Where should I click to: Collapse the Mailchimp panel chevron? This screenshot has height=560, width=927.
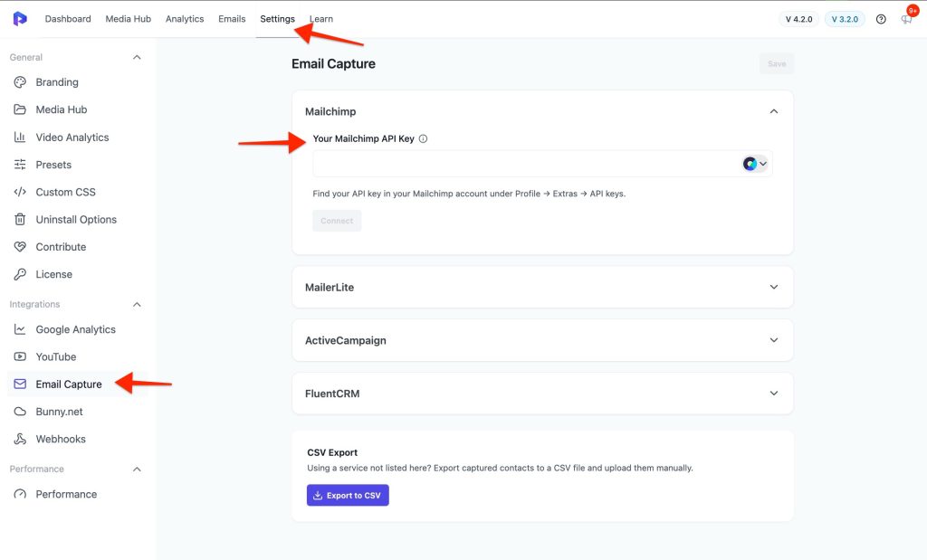coord(773,111)
